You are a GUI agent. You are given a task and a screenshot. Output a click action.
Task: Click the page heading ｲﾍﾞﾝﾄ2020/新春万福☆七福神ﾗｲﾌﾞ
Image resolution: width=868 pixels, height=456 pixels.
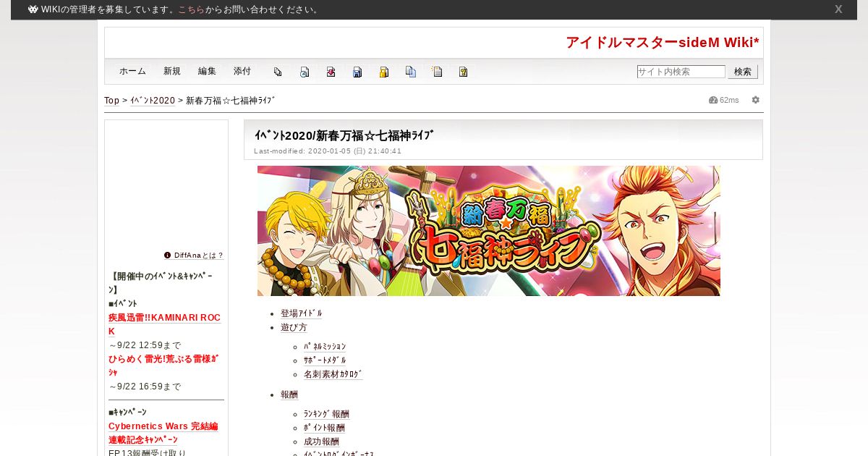(x=344, y=135)
